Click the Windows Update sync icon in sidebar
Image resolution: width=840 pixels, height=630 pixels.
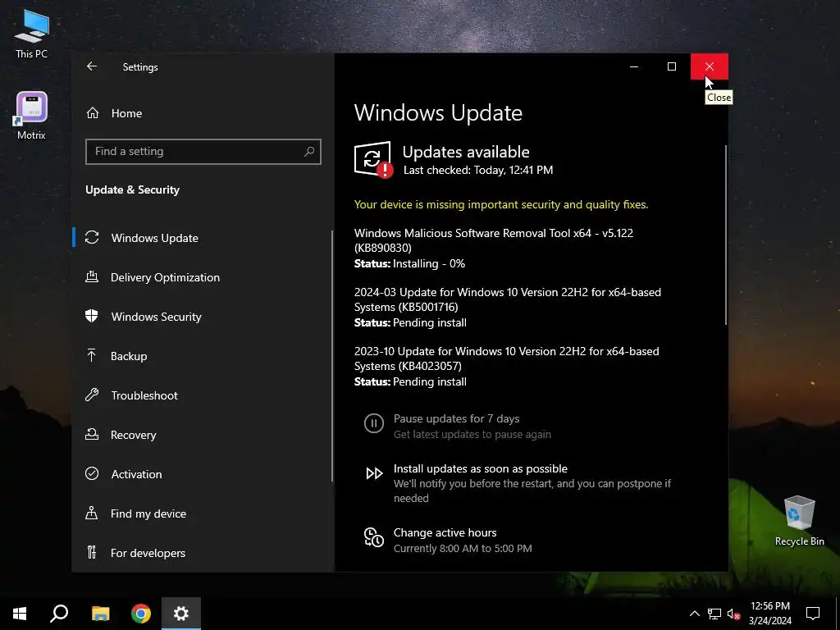[92, 237]
